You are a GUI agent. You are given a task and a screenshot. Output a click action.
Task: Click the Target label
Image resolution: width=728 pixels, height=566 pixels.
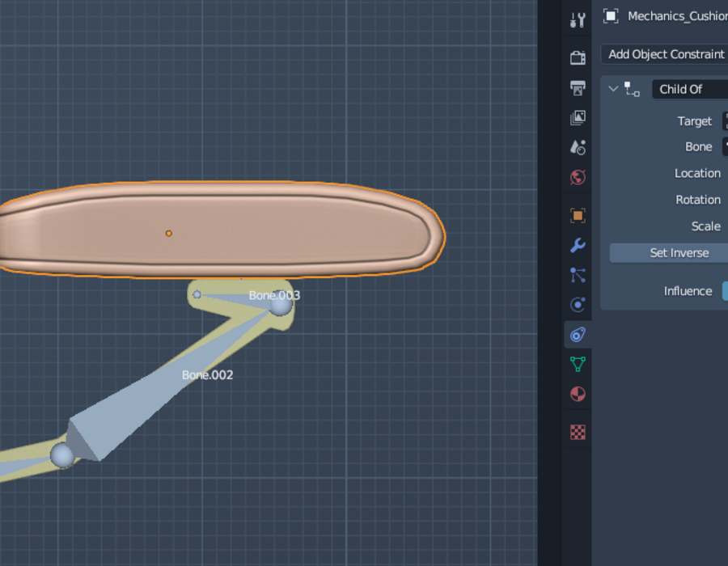(x=694, y=121)
